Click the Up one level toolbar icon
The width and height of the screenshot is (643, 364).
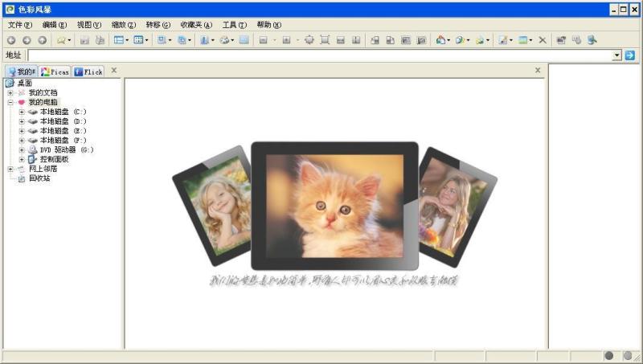point(42,39)
